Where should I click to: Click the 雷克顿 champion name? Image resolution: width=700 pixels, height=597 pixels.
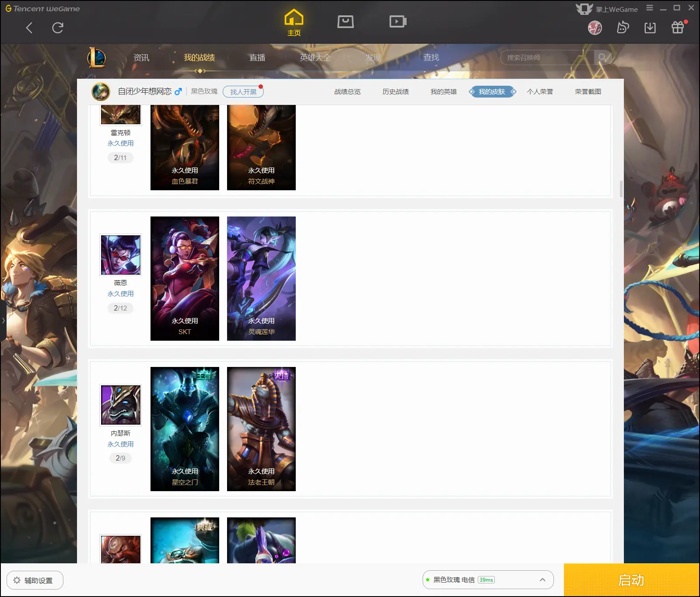pos(120,133)
